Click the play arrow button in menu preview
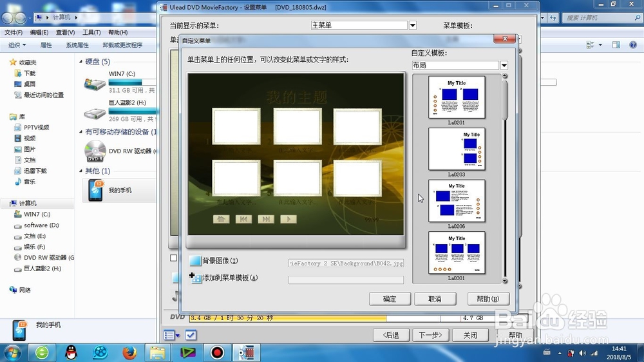Image resolution: width=644 pixels, height=362 pixels. click(289, 219)
